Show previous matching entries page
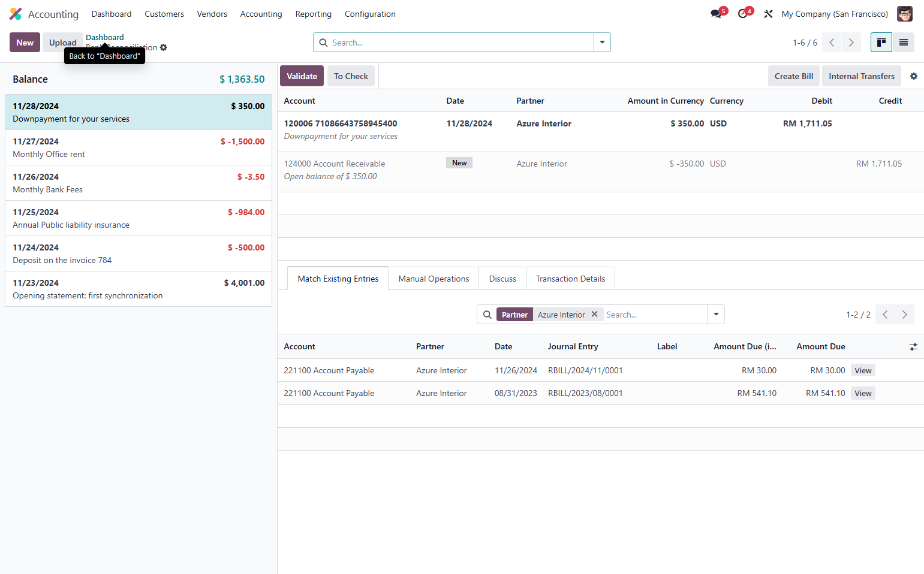Image resolution: width=924 pixels, height=574 pixels. 885,315
